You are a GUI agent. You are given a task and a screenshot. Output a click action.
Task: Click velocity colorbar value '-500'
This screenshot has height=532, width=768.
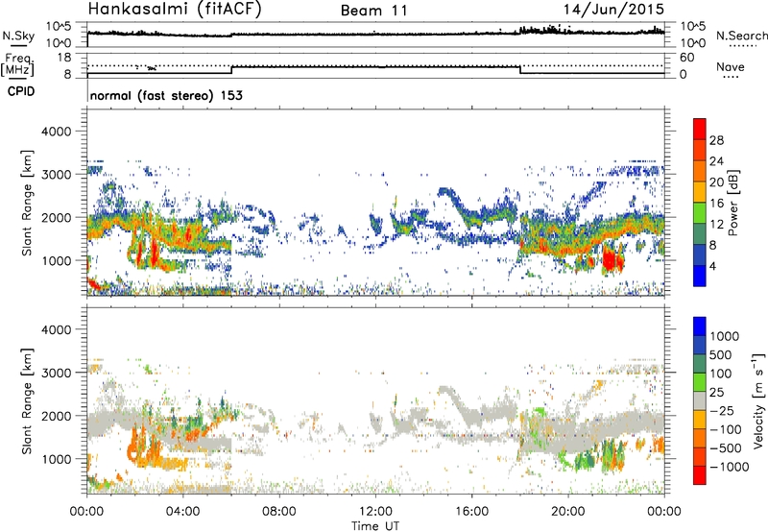(728, 447)
